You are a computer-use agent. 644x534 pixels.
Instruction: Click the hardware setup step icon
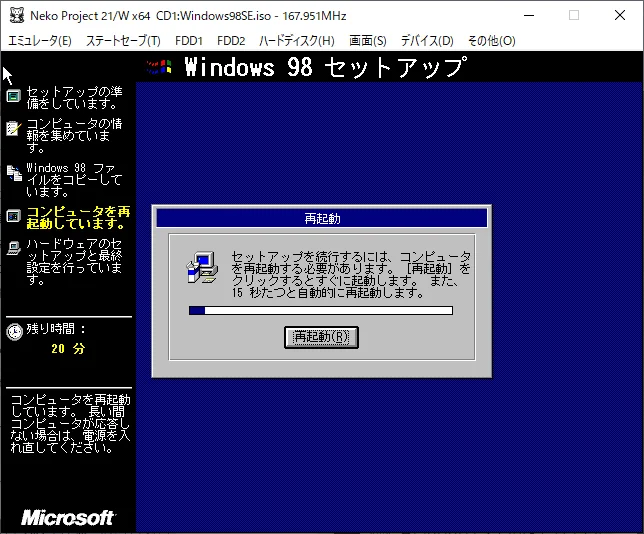pyautogui.click(x=14, y=248)
